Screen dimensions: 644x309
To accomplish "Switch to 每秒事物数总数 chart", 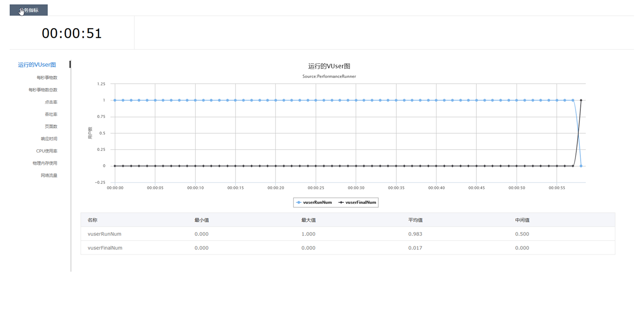I will [x=43, y=90].
